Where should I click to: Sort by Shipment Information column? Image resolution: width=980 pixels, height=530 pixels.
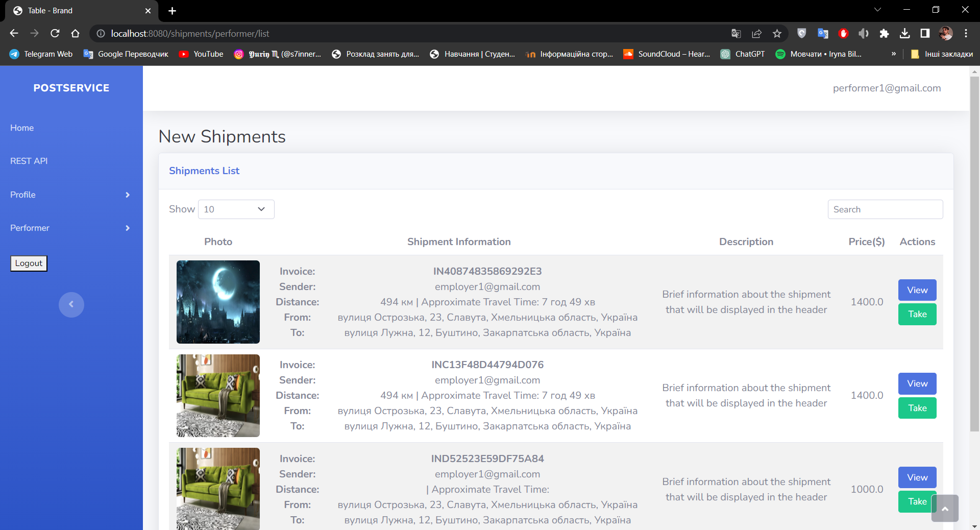[459, 242]
